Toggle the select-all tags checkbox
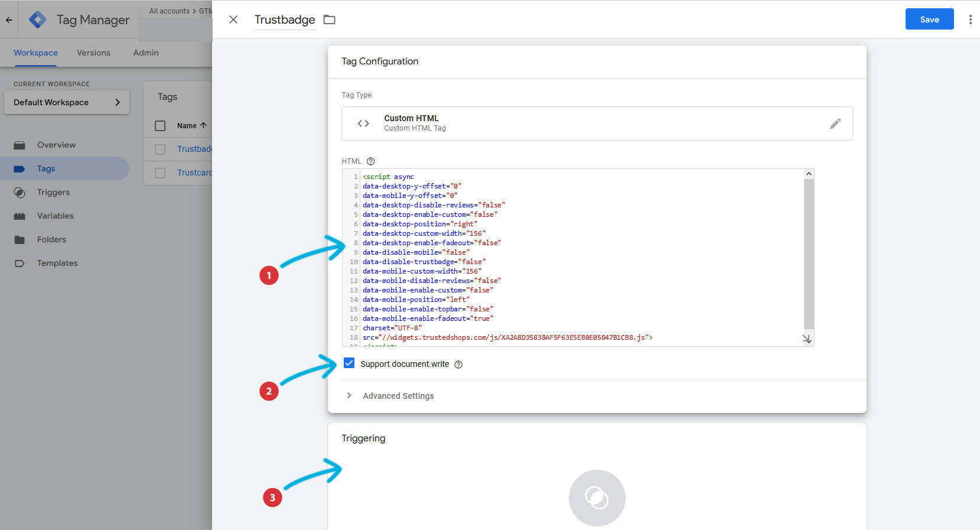The height and width of the screenshot is (530, 980). 160,126
